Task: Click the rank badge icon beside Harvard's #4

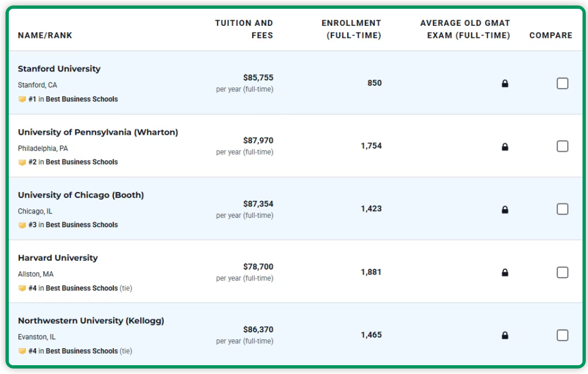Action: pyautogui.click(x=22, y=288)
